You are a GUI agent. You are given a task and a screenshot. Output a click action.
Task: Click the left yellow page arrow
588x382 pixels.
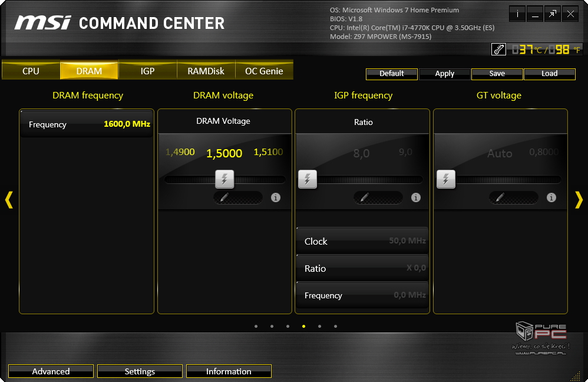(9, 200)
